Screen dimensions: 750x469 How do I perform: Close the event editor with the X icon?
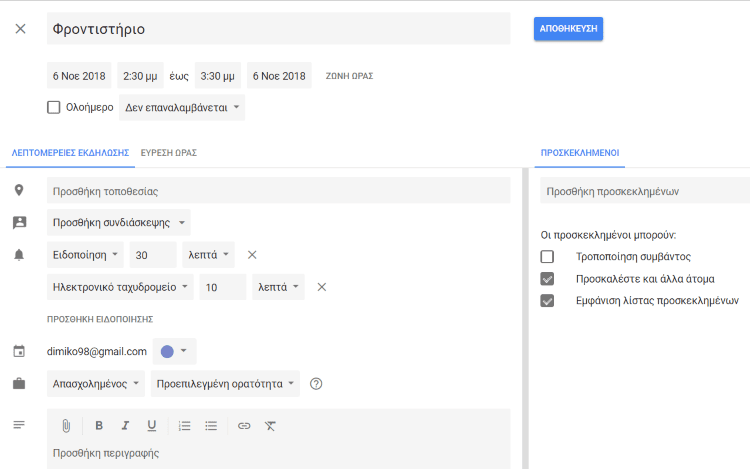pyautogui.click(x=21, y=29)
